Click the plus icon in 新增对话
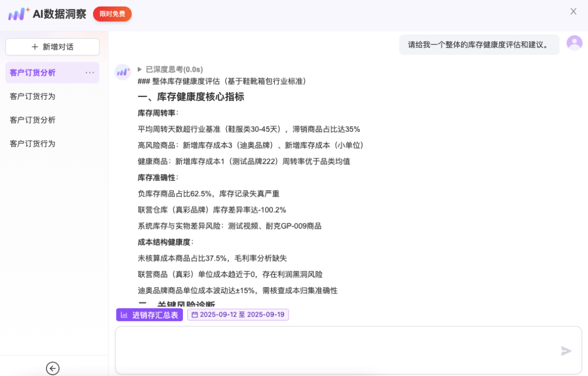 click(x=34, y=47)
